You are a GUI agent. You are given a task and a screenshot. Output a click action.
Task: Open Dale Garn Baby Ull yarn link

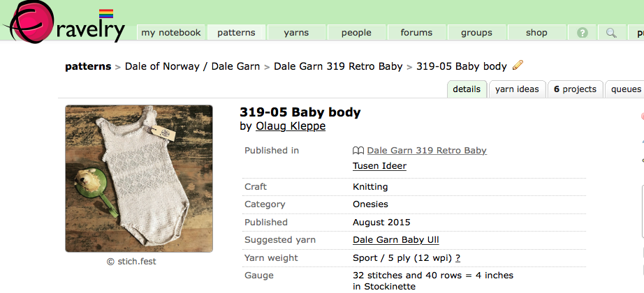(395, 240)
